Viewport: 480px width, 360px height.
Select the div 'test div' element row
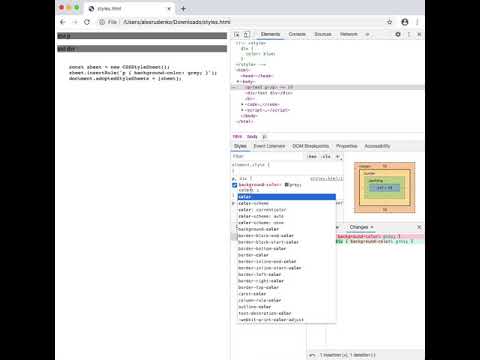click(328, 93)
